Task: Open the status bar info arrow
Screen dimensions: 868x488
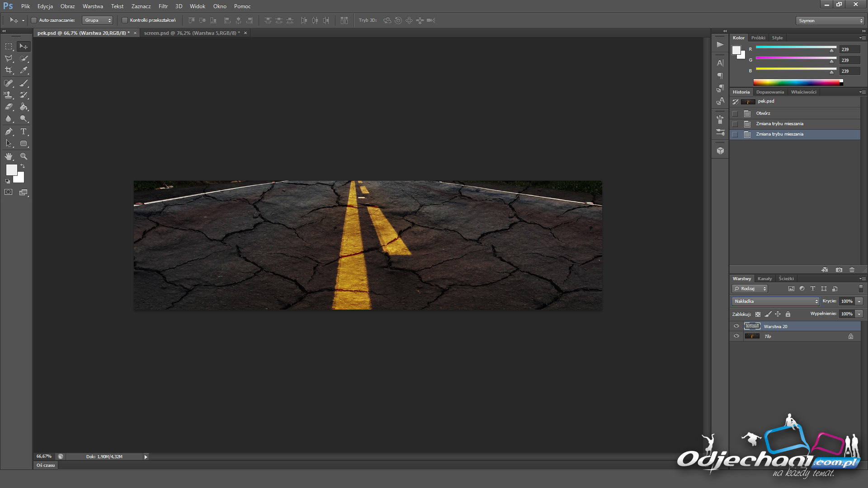Action: coord(146,457)
